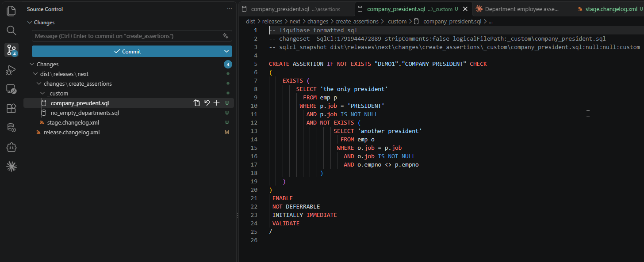Open the robot chat assistant icon
The image size is (644, 262).
11,147
